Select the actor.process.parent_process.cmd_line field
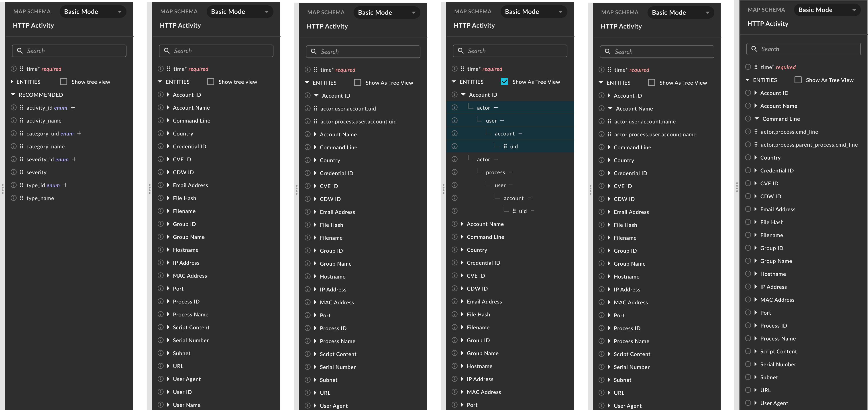The height and width of the screenshot is (410, 868). (809, 145)
